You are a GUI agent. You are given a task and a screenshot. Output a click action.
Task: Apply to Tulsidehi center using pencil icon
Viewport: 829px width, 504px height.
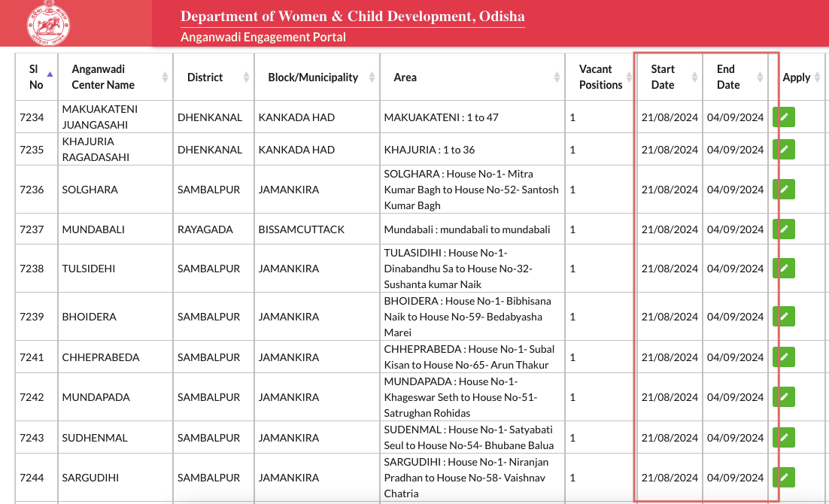point(784,269)
